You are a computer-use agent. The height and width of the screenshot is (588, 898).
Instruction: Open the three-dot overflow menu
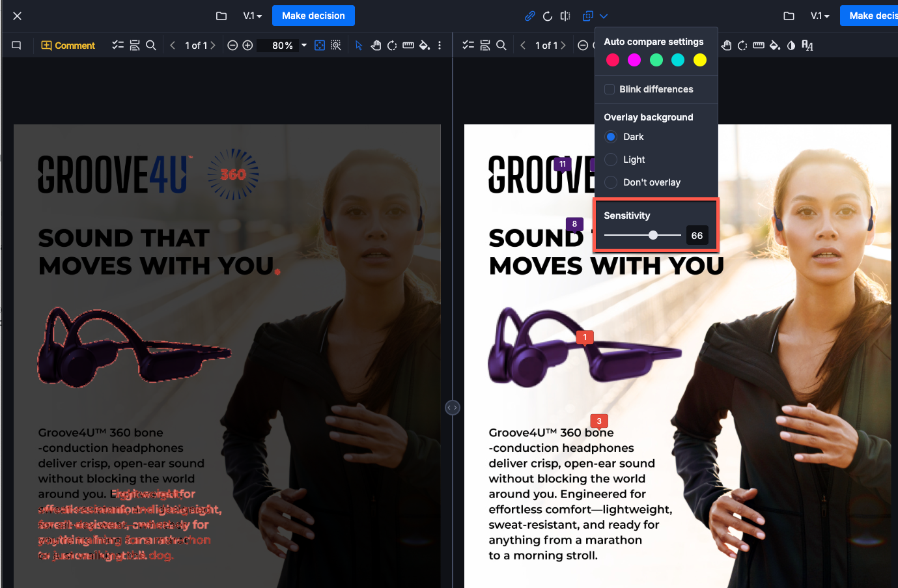tap(440, 46)
